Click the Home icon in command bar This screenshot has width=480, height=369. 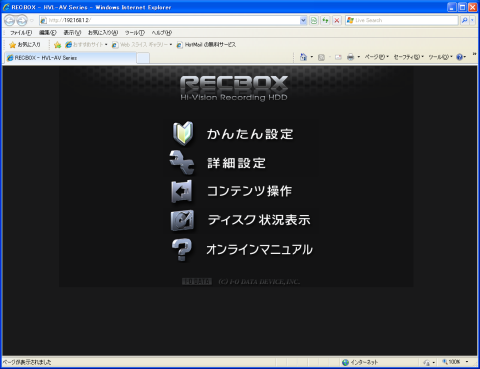303,57
